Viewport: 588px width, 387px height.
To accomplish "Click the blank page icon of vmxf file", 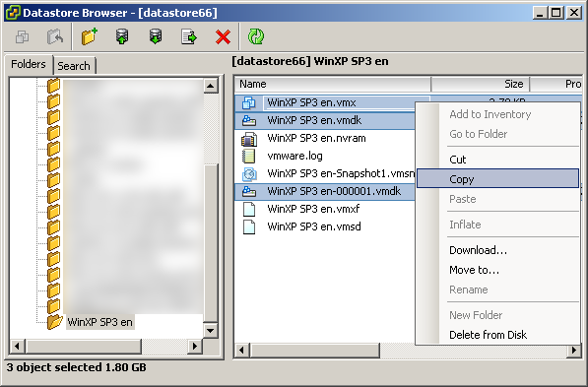I will [249, 209].
